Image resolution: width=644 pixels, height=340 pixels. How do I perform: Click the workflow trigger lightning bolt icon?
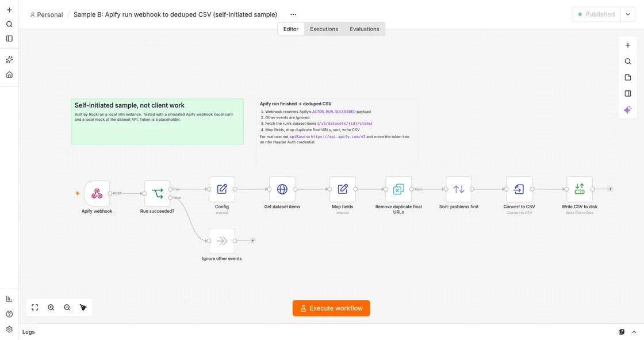78,193
